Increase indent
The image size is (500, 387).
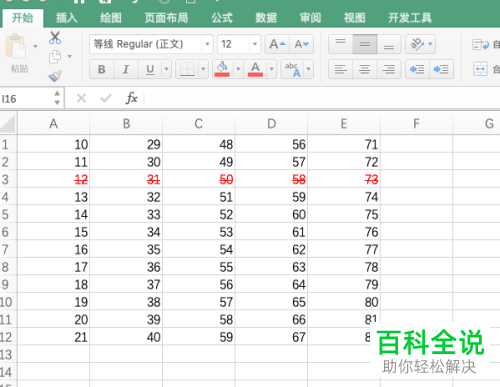point(441,69)
